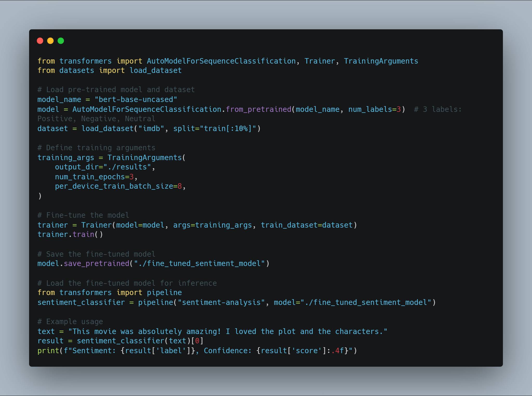Click the 'save_pretrained' method name

pyautogui.click(x=96, y=264)
